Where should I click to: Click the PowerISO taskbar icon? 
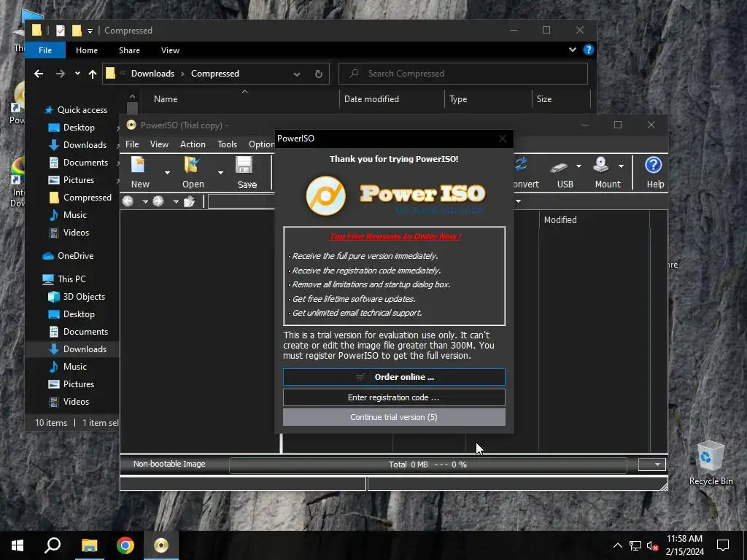tap(161, 545)
